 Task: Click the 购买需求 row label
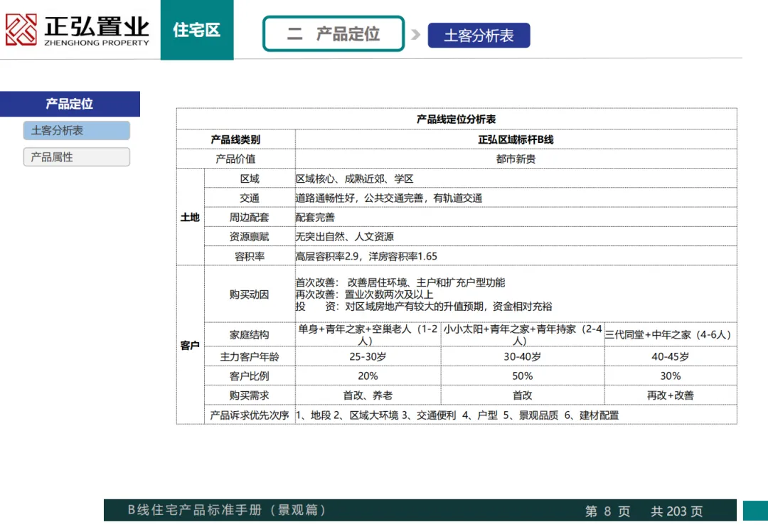pyautogui.click(x=250, y=395)
